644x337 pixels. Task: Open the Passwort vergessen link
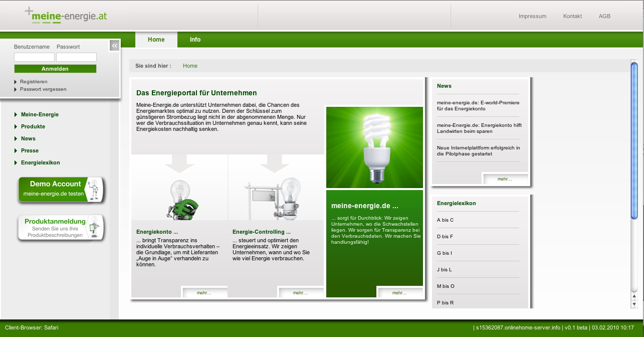[x=43, y=89]
